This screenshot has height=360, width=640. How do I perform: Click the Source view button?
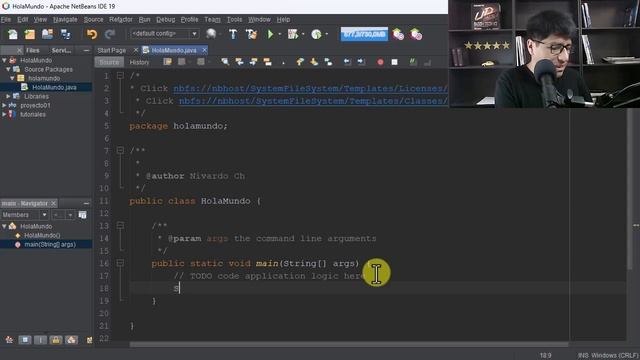tap(109, 62)
